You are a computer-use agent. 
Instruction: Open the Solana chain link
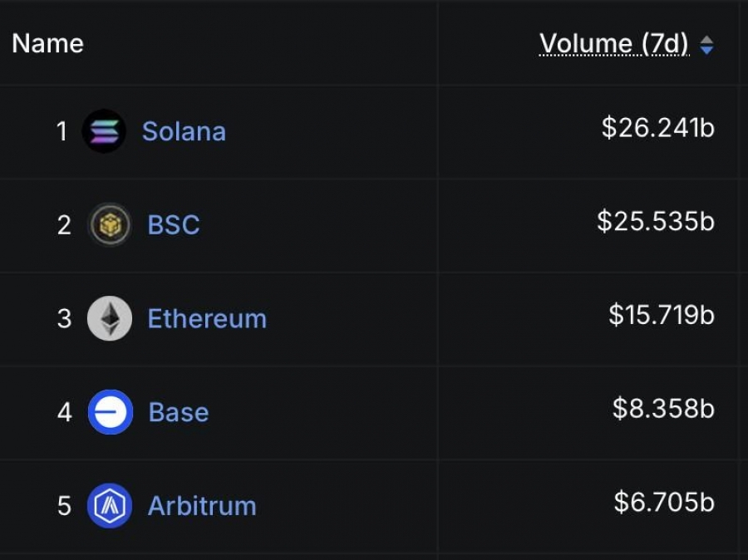(184, 131)
